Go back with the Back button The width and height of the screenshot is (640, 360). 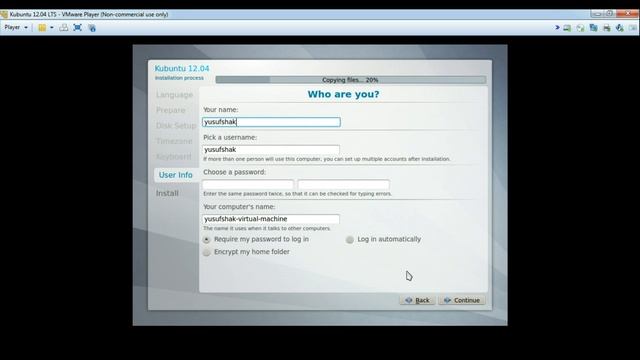[417, 300]
